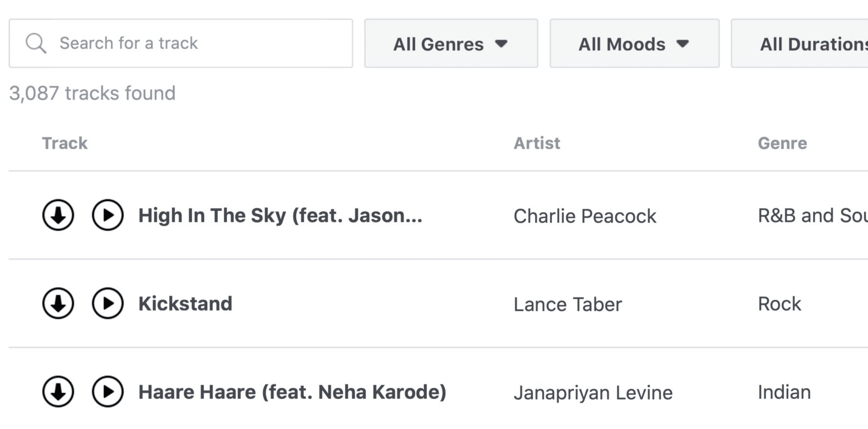Play the Kickstand track
Viewport: 868px width, 429px height.
[107, 304]
